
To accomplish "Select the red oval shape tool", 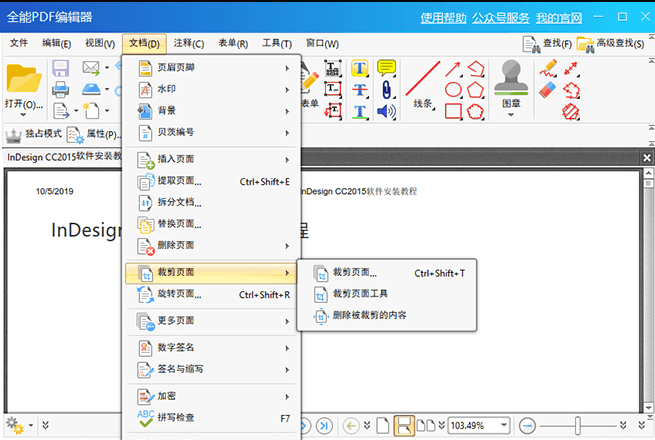I will click(x=453, y=89).
